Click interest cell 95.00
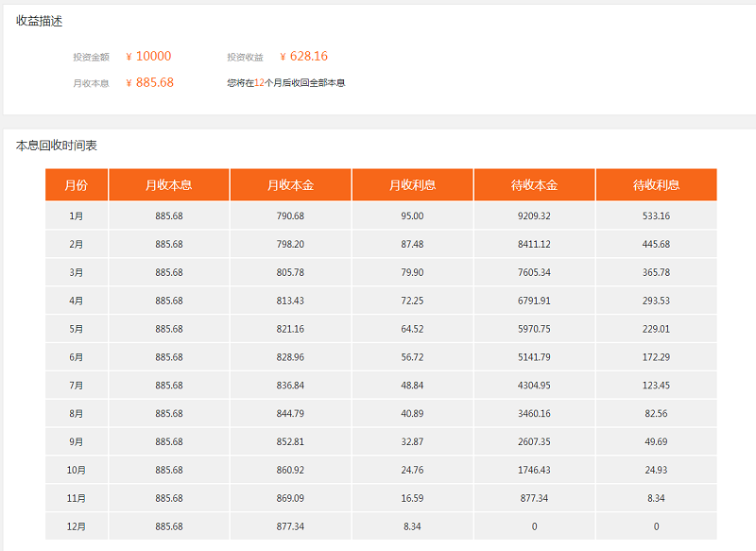Viewport: 756px width, 551px height. (412, 216)
